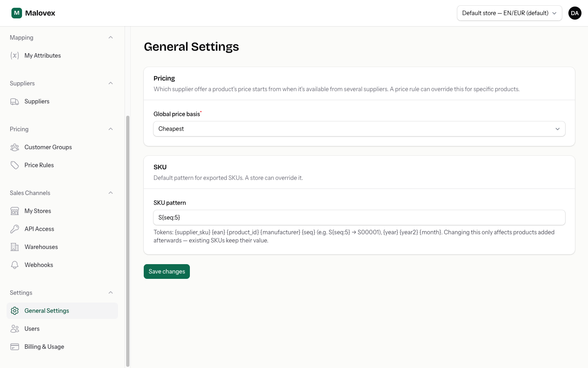Select General Settings in sidebar
This screenshot has height=368, width=588.
[x=62, y=311]
